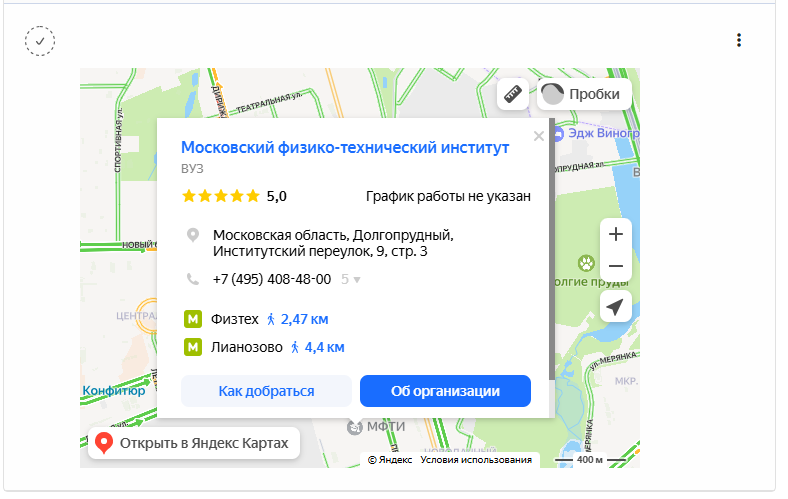This screenshot has height=499, width=788.
Task: Select the Физтех metro station icon
Action: 193,319
